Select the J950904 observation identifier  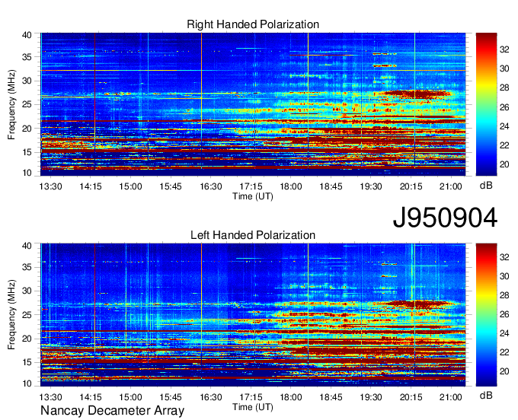tap(445, 218)
